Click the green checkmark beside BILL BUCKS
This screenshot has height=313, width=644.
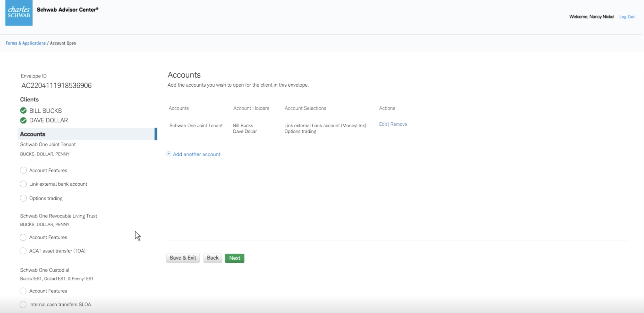tap(23, 111)
